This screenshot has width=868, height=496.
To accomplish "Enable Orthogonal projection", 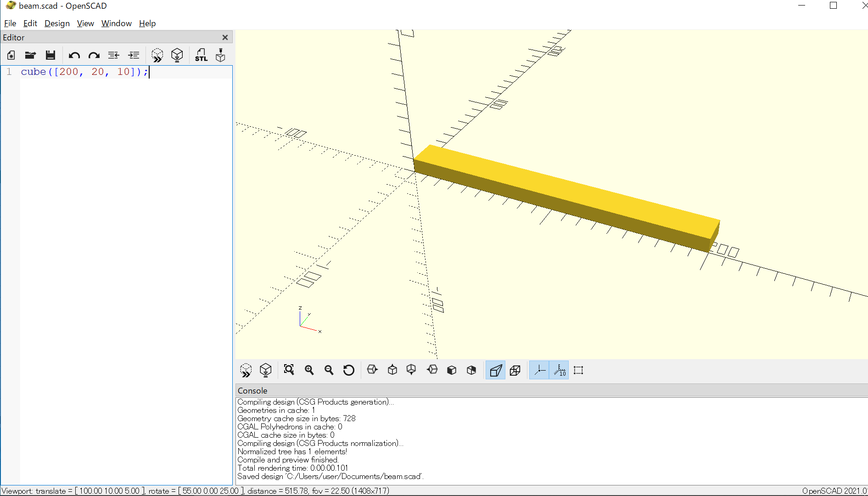I will coord(515,370).
